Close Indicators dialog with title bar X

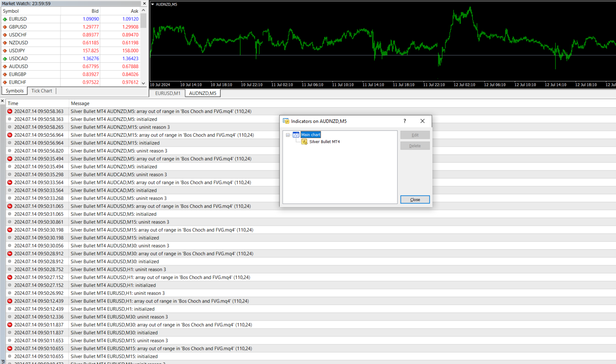(x=423, y=121)
